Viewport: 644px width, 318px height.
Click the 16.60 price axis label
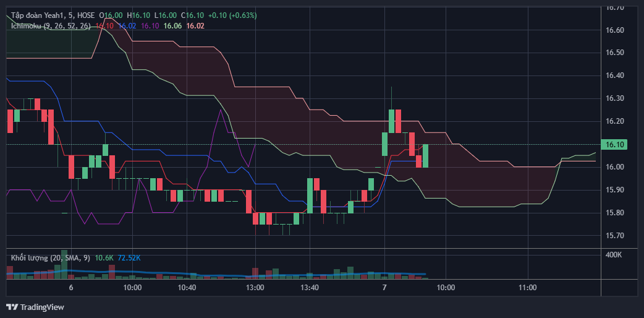[x=614, y=30]
